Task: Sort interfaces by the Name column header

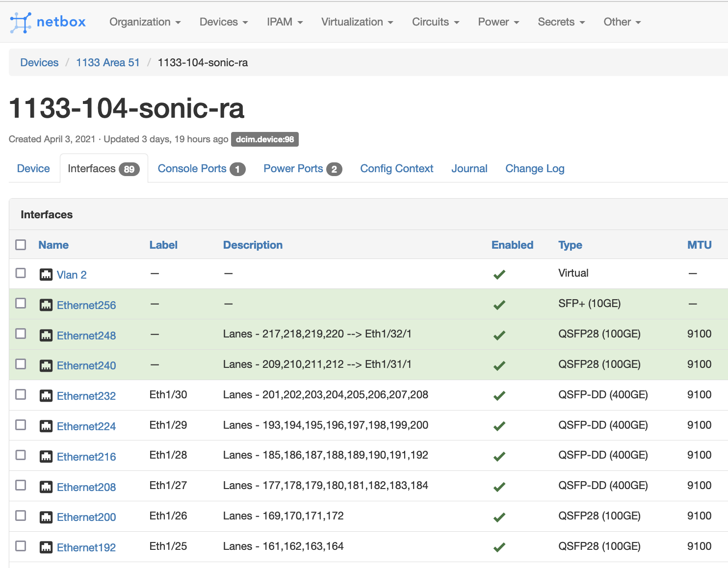Action: tap(53, 244)
